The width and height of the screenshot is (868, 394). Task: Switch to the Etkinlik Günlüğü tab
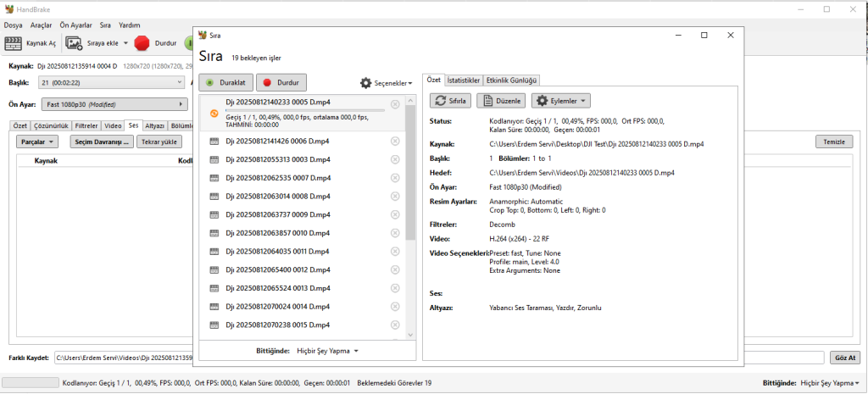coord(511,80)
